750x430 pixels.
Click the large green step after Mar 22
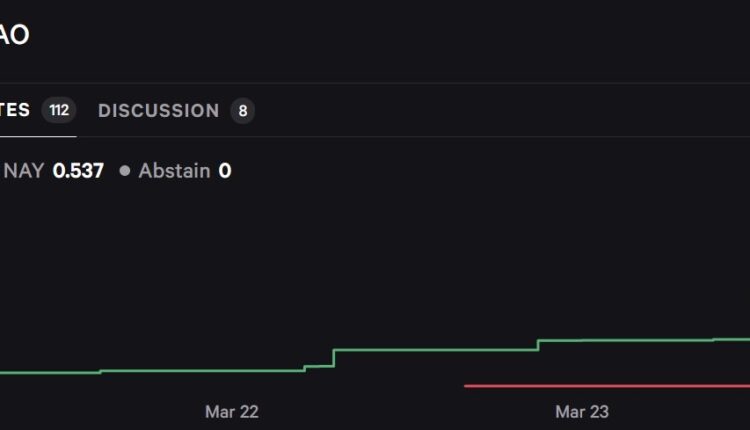(x=333, y=358)
